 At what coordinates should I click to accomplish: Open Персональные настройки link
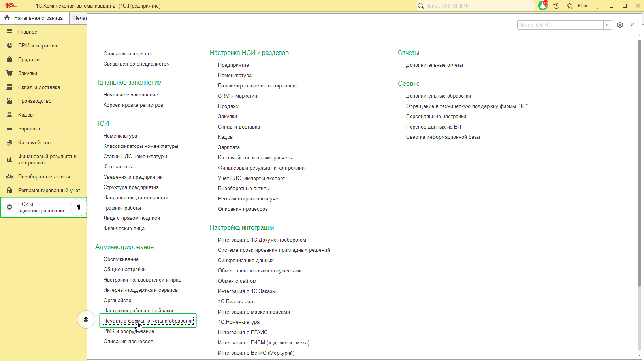point(436,116)
